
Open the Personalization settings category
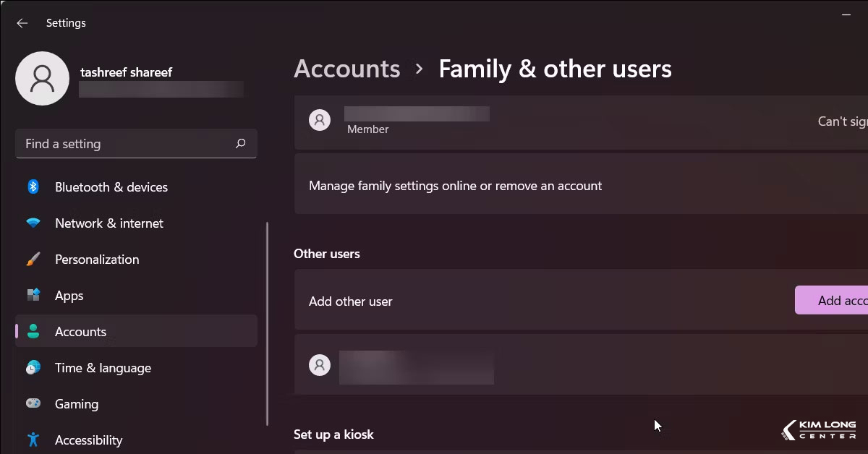tap(97, 260)
